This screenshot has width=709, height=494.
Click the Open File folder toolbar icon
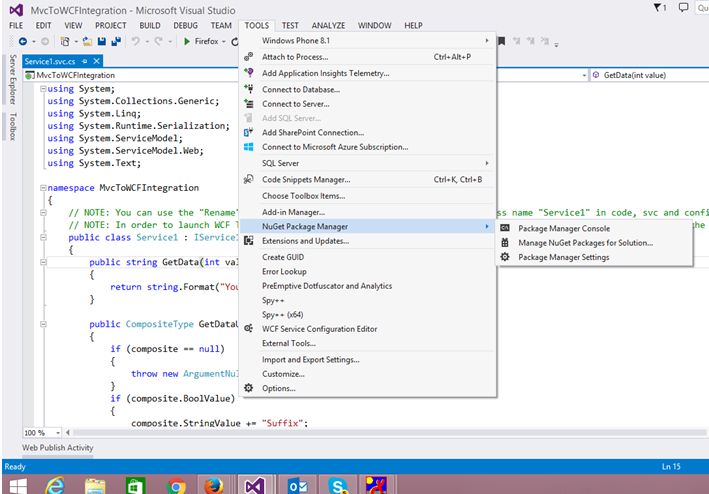click(87, 42)
